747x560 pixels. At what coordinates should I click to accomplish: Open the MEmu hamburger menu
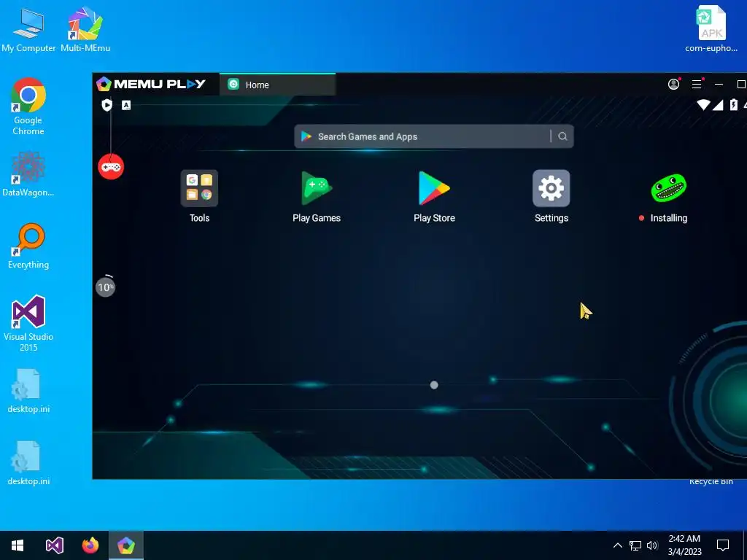[697, 85]
